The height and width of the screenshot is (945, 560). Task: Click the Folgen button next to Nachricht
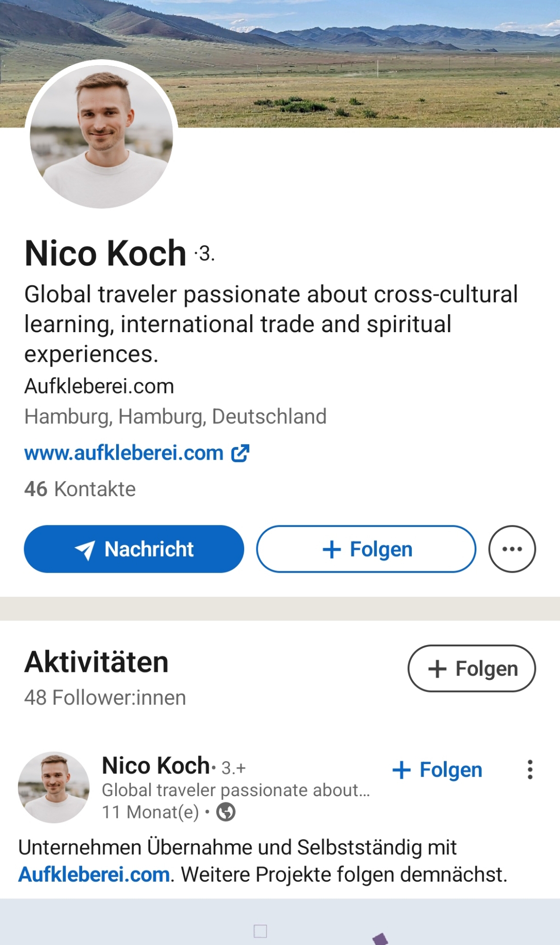pos(366,549)
